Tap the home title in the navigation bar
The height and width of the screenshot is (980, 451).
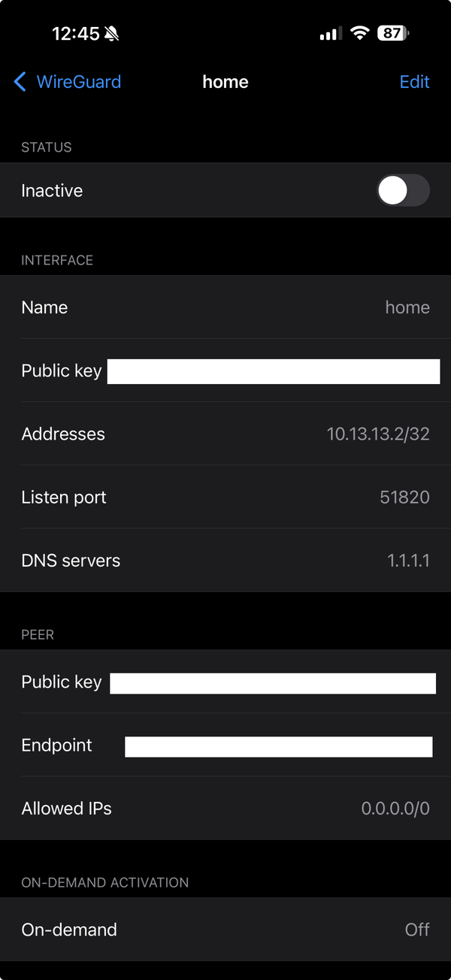point(225,82)
